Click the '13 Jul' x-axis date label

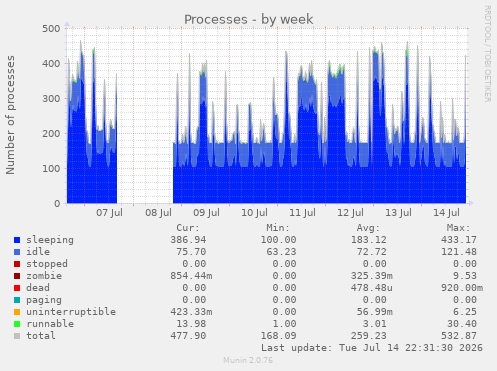point(398,213)
